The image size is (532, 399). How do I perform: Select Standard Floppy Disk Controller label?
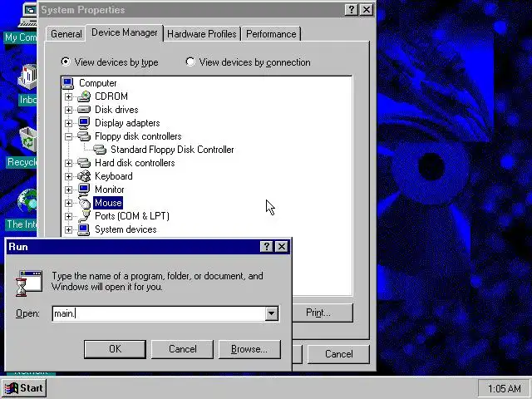tap(172, 150)
